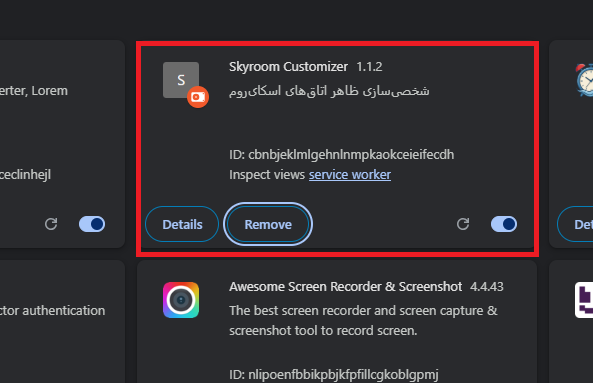593x383 pixels.
Task: Select Awesome Screen Recorder & Screenshot title
Action: [x=346, y=287]
